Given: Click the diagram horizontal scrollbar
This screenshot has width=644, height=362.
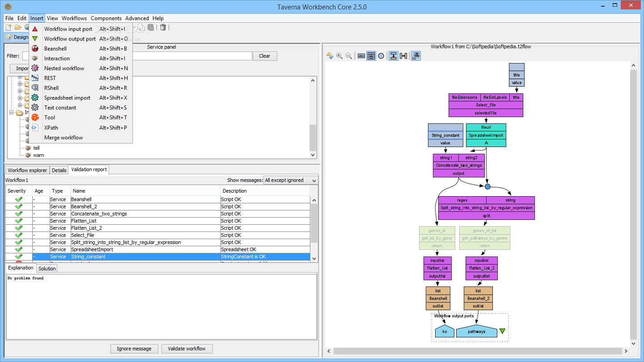Looking at the screenshot, I should (x=477, y=351).
